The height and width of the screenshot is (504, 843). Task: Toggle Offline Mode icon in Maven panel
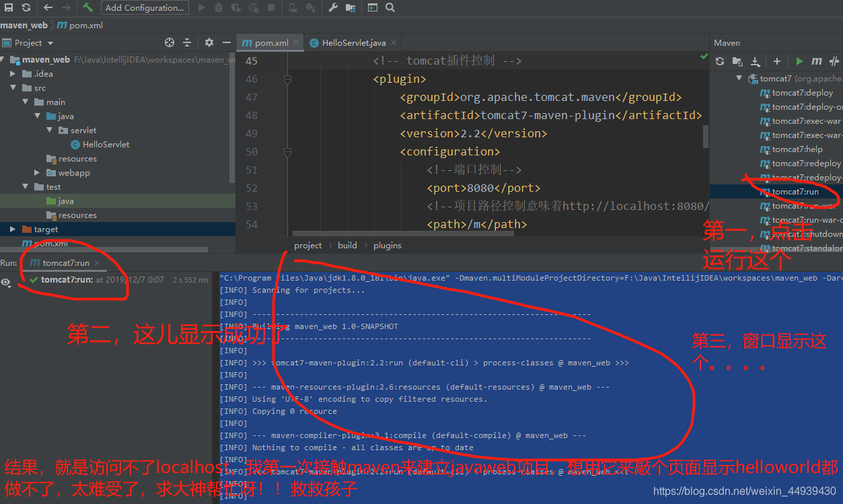835,61
